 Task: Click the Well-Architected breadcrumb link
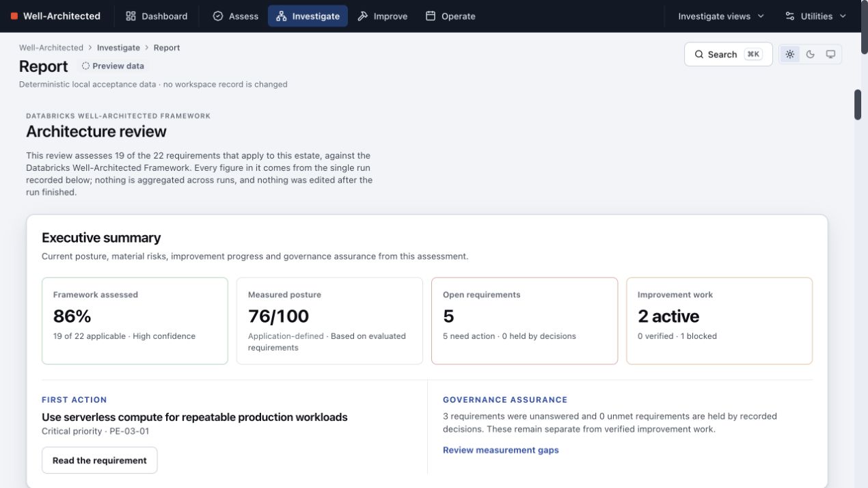point(51,48)
